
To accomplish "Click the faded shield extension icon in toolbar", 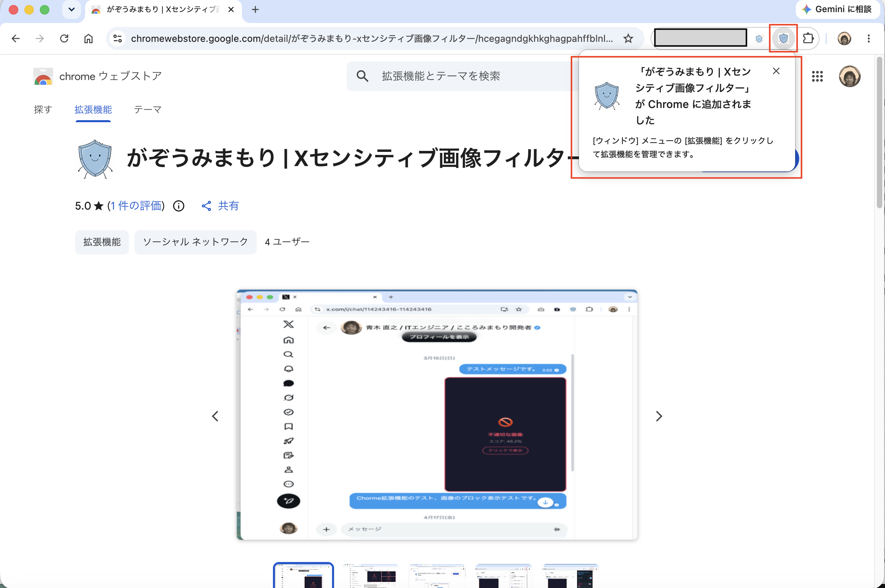I will 759,38.
